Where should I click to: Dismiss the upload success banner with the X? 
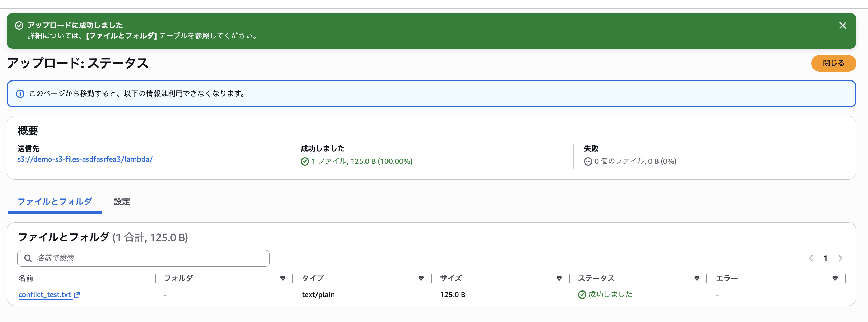pos(843,25)
